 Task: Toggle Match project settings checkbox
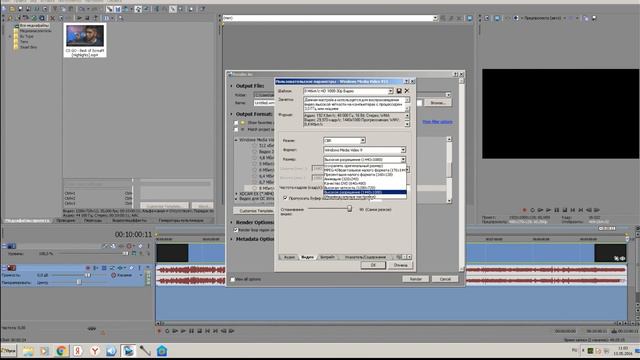[x=236, y=129]
